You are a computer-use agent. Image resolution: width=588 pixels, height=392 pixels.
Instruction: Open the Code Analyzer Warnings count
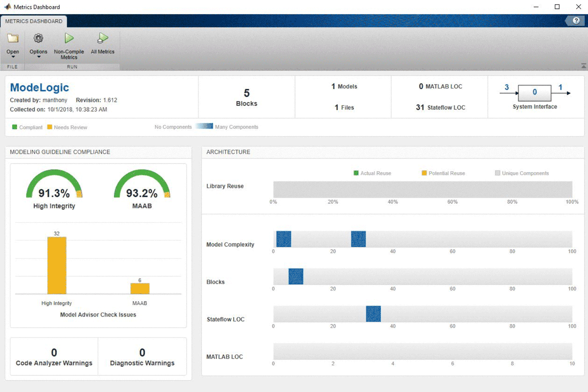click(54, 352)
